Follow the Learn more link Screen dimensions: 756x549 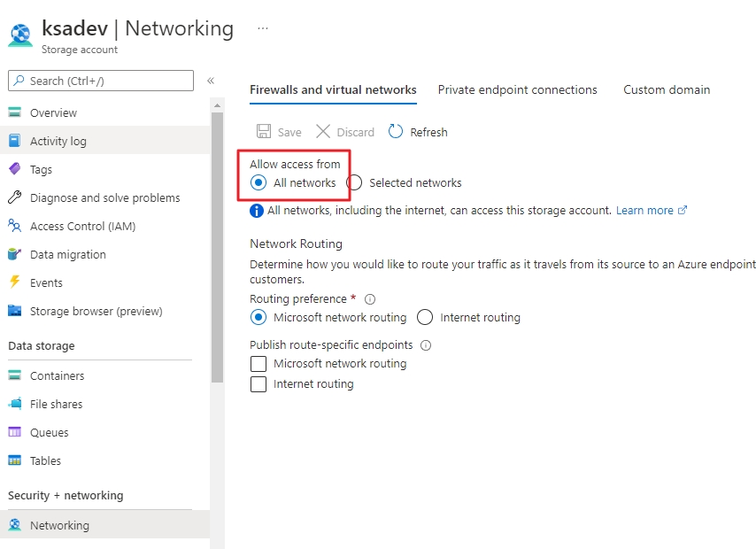[x=644, y=210]
